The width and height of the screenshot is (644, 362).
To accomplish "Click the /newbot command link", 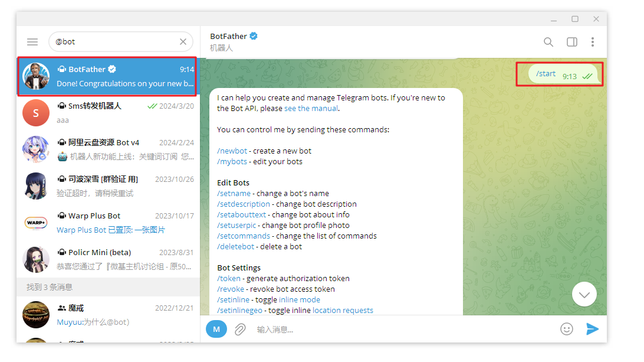I will coord(232,151).
